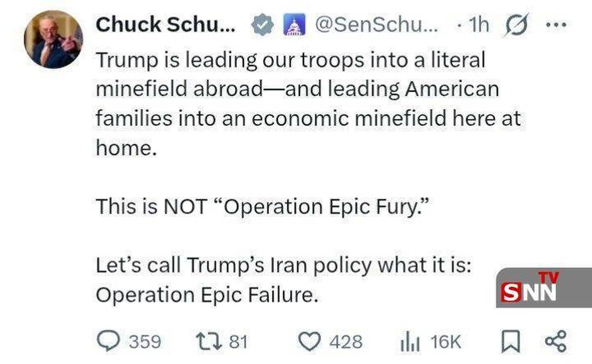Screen dimensions: 592x364
Task: Click the 16K views count
Action: point(445,341)
